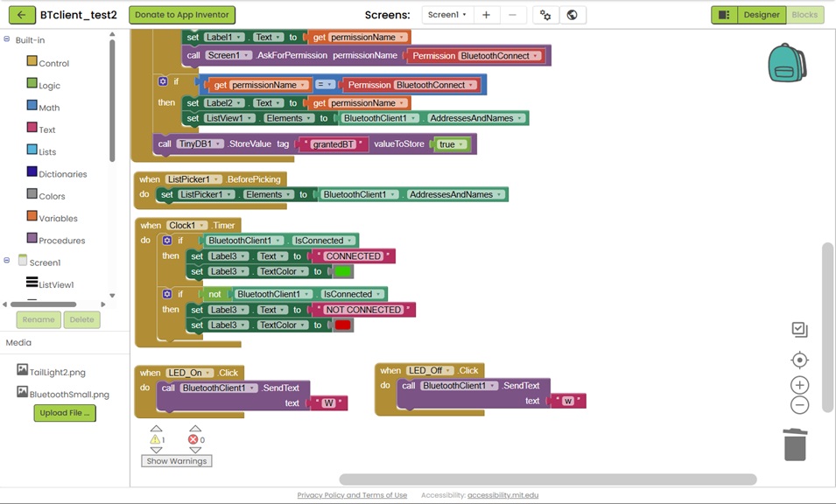The width and height of the screenshot is (836, 504).
Task: Open the Privacy Policy and Terms link
Action: [x=352, y=495]
